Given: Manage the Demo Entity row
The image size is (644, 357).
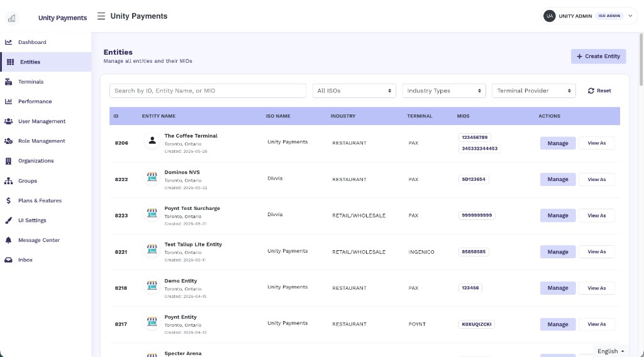Looking at the screenshot, I should pos(558,288).
